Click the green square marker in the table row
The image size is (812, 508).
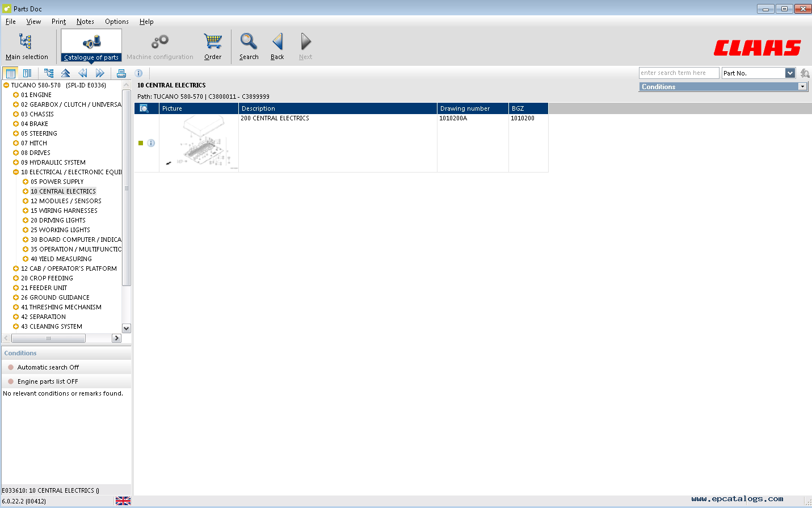tap(141, 143)
